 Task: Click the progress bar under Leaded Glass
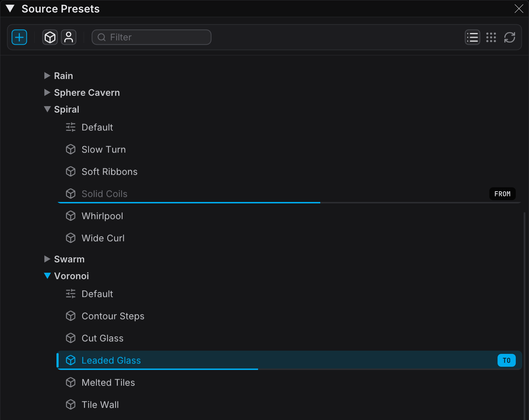289,369
